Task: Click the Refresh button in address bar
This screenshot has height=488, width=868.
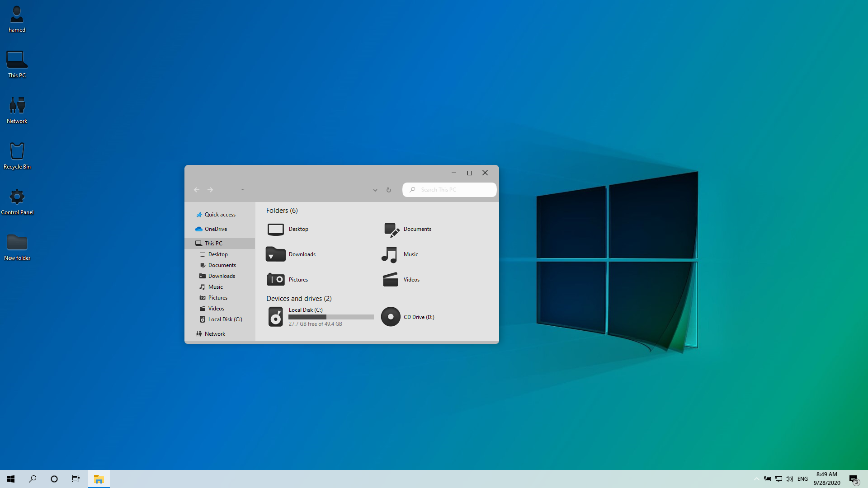Action: click(389, 190)
